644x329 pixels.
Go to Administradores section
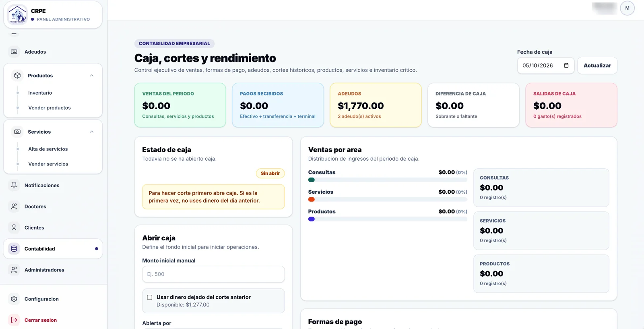(53, 270)
